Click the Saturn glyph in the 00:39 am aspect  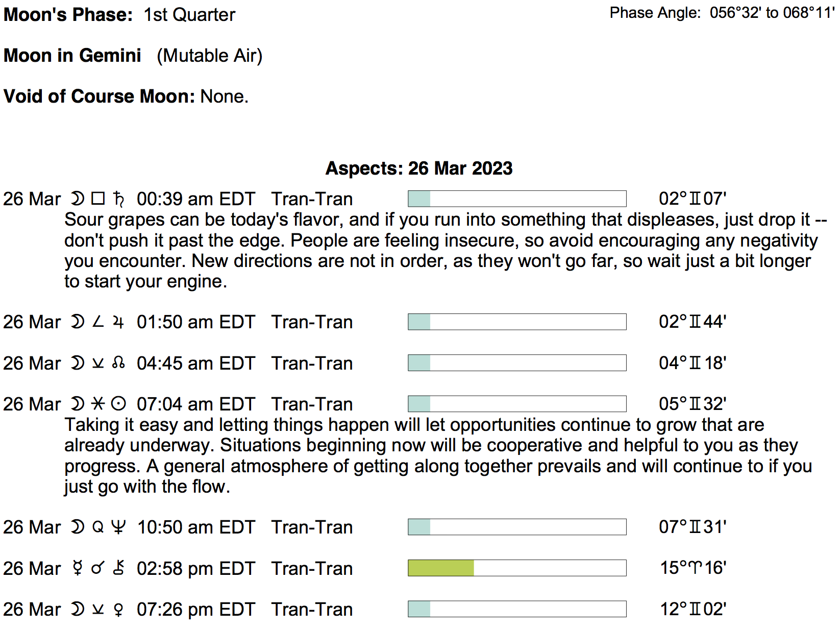tap(118, 199)
